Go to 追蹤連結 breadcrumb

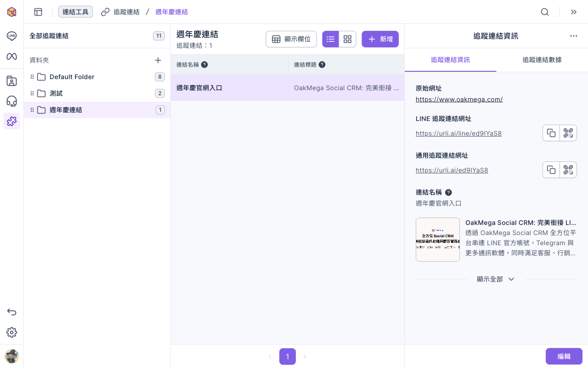click(x=120, y=12)
